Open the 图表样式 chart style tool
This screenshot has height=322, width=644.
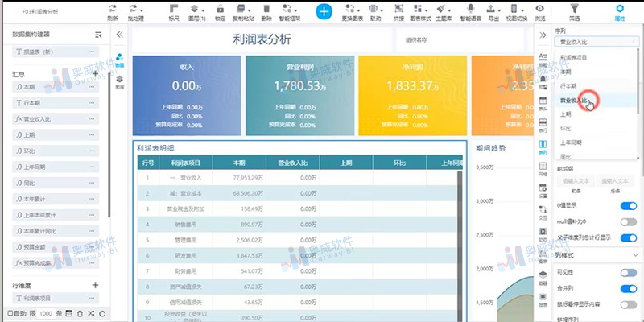coord(419,9)
